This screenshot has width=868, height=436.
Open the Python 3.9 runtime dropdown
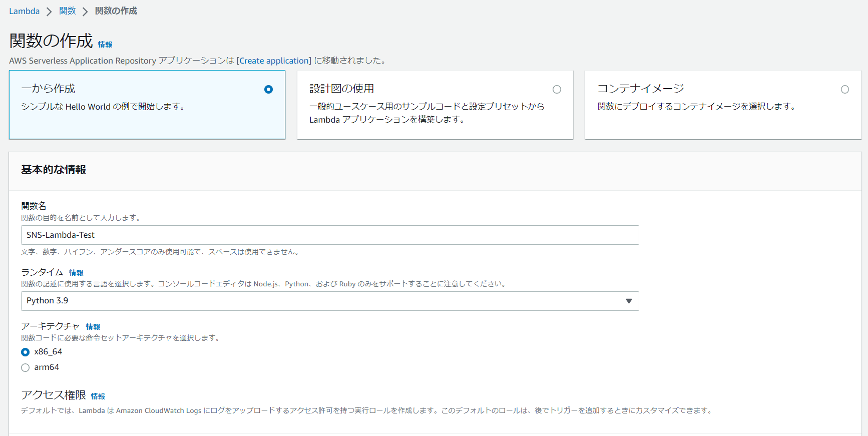[330, 301]
